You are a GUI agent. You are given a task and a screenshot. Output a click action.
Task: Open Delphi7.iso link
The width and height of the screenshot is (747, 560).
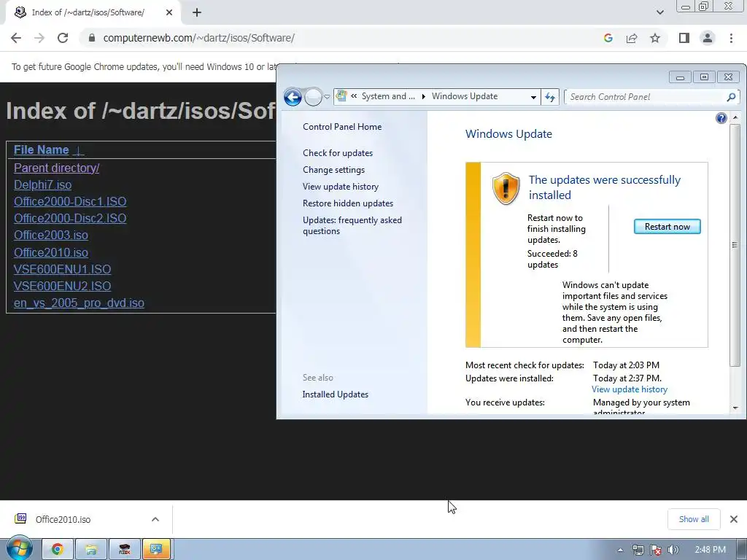point(42,184)
